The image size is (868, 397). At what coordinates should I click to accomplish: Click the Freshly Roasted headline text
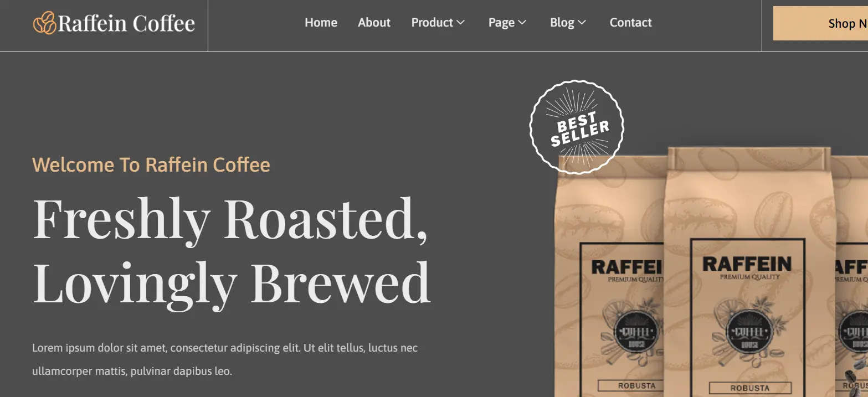pos(230,218)
